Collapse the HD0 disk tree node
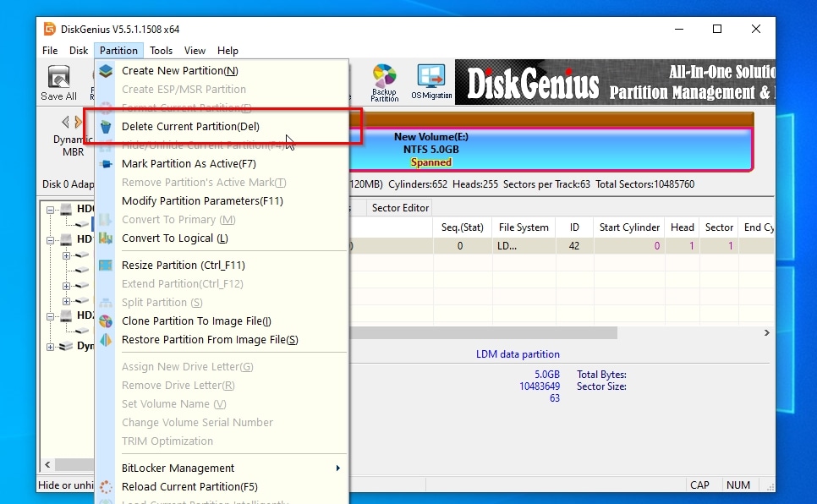This screenshot has height=504, width=817. 51,210
